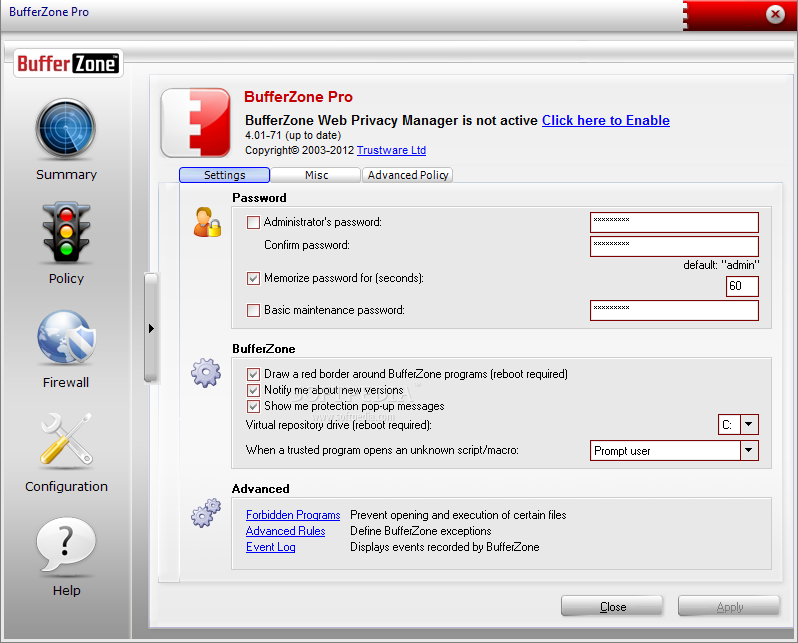Image resolution: width=798 pixels, height=643 pixels.
Task: Click the text Displays events recorded by BufferZone
Action: pyautogui.click(x=445, y=547)
